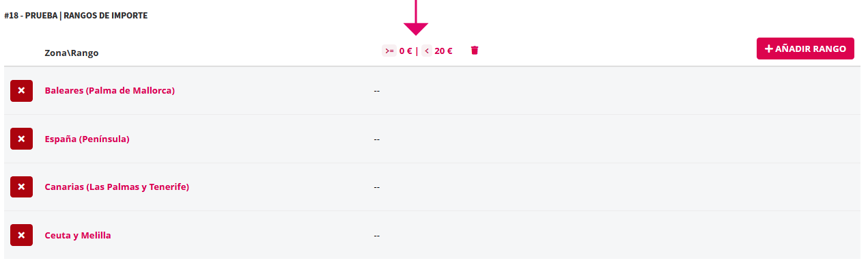Remove the Ceuta y Melilla zone
The image size is (868, 274).
click(x=21, y=235)
